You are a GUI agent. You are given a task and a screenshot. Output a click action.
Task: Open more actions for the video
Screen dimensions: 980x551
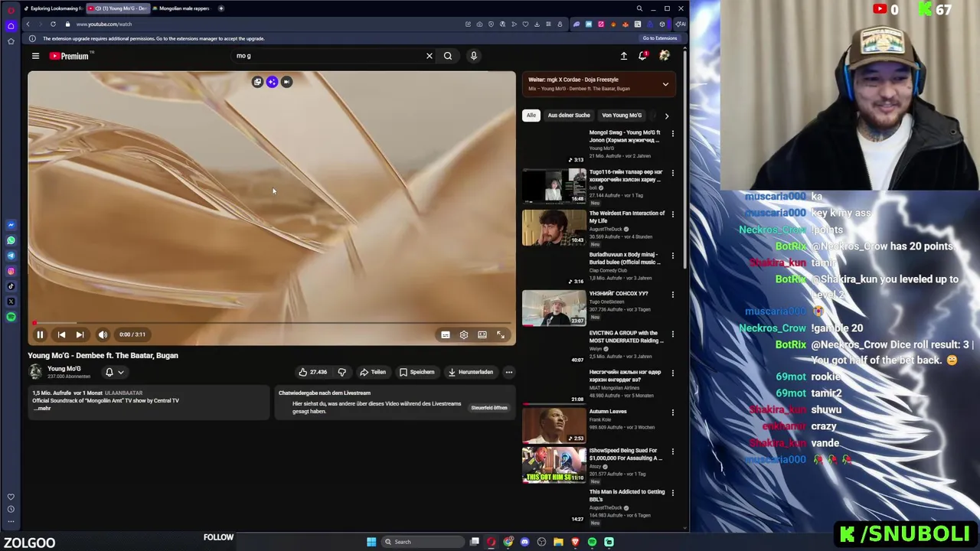[x=508, y=372]
